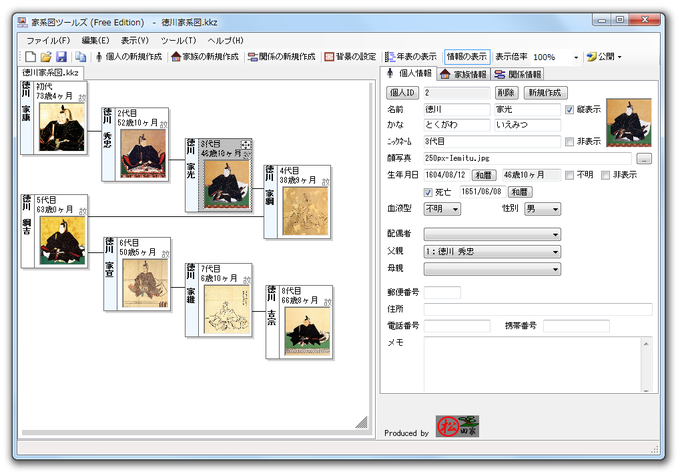Open the 血液型 blood type dropdown
Screen dimensions: 680x474
(x=442, y=209)
